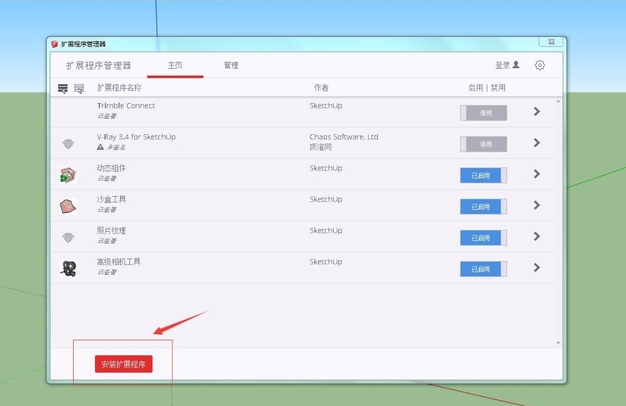Switch to the 主页 tab

(175, 65)
